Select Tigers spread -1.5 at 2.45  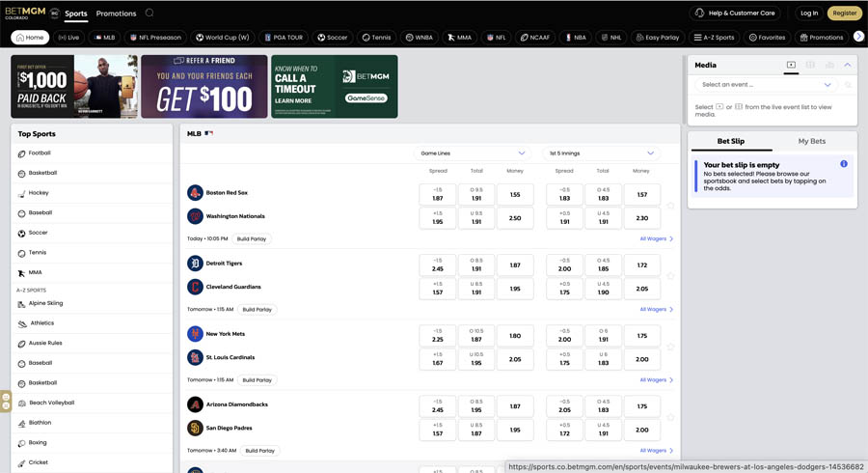coord(437,264)
